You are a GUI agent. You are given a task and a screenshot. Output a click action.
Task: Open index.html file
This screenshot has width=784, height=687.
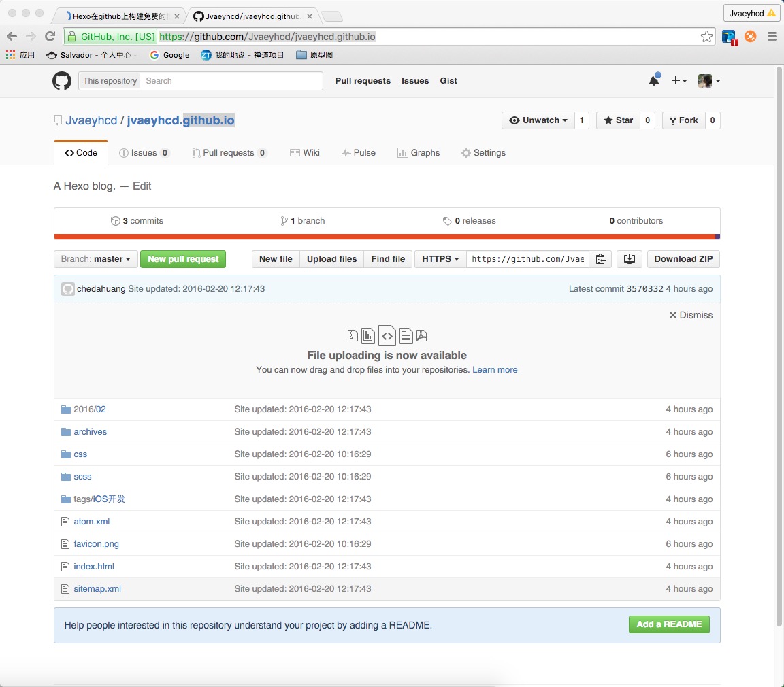tap(94, 567)
